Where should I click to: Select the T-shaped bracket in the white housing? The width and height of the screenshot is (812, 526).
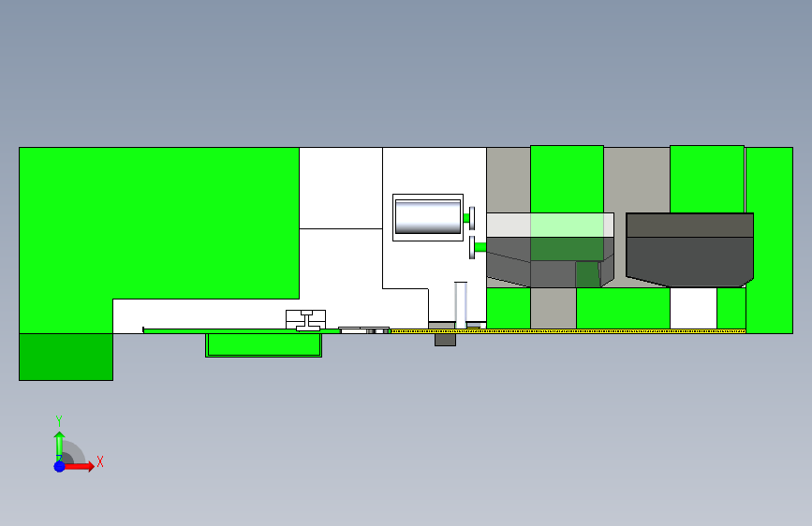tap(307, 320)
